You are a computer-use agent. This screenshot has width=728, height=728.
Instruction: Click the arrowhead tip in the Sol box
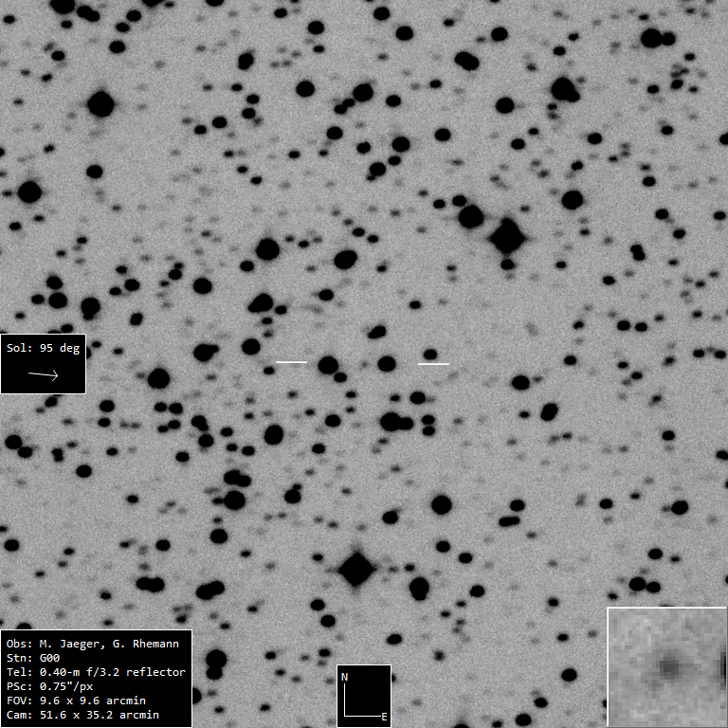click(57, 375)
